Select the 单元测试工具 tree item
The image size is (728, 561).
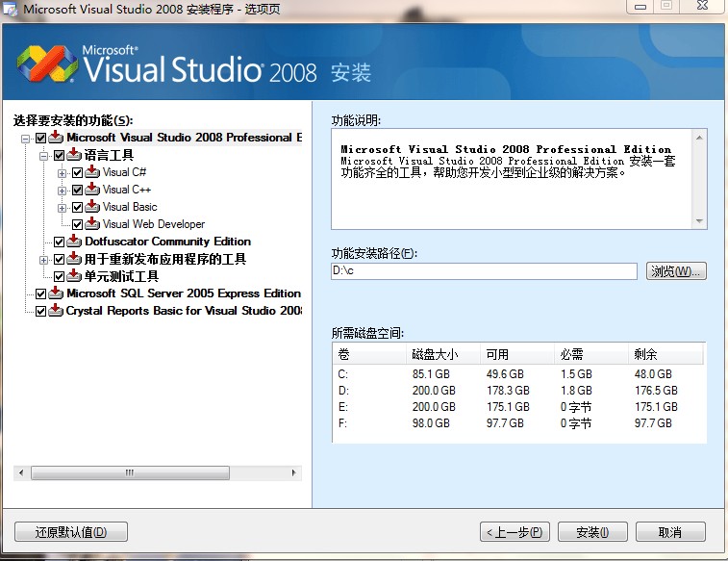[121, 276]
